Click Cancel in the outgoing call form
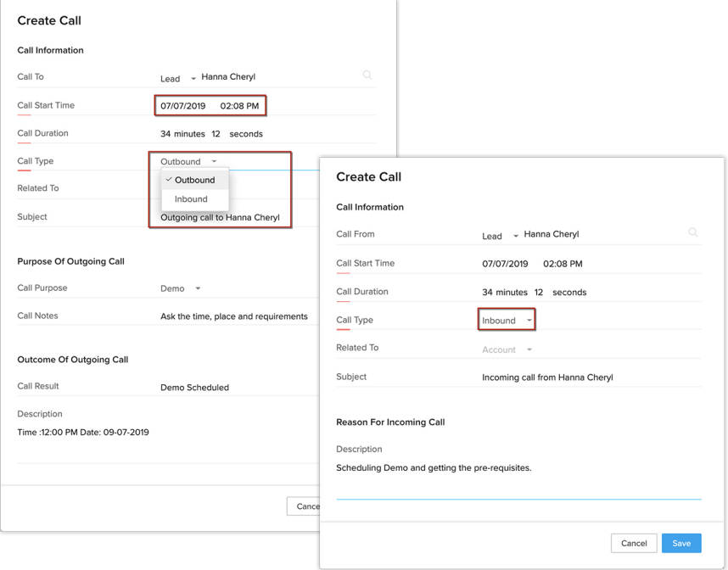This screenshot has width=728, height=570. 305,506
